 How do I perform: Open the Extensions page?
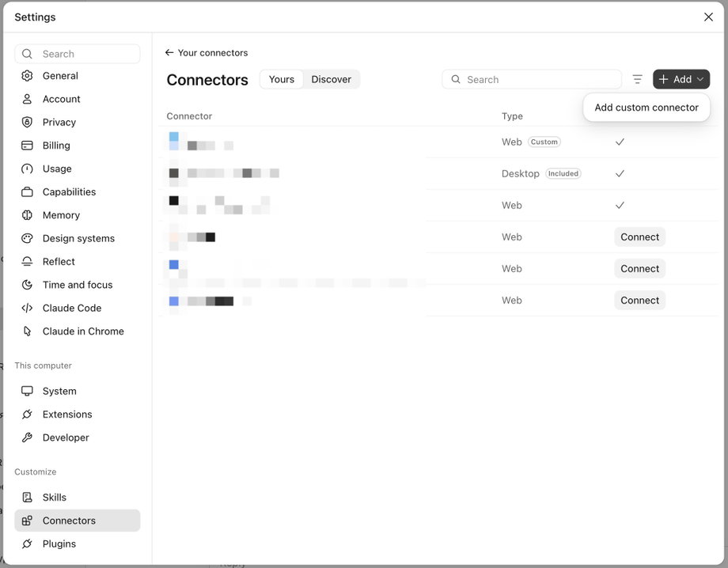point(77,414)
